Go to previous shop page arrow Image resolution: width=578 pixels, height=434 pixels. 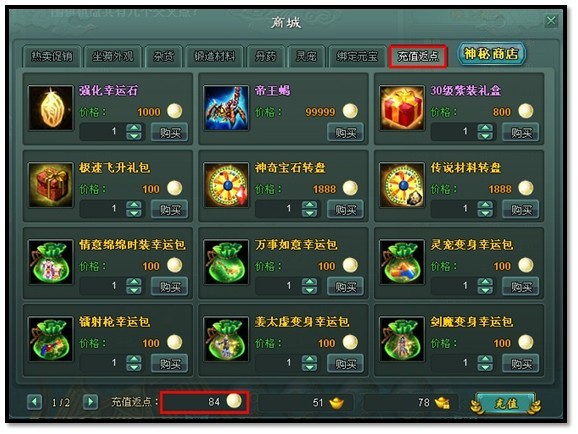click(35, 402)
